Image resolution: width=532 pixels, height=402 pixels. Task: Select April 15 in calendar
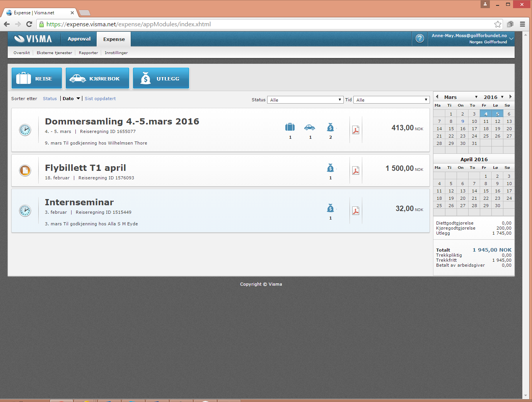(486, 191)
